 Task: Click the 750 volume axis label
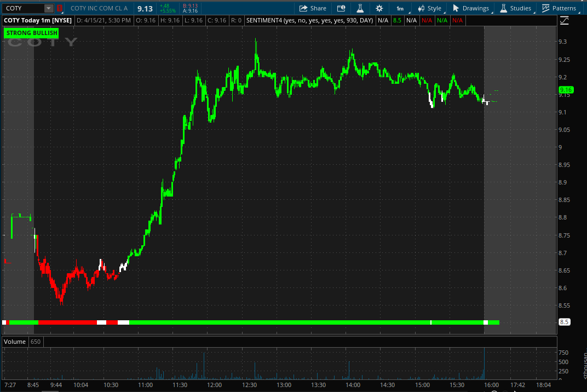(563, 353)
